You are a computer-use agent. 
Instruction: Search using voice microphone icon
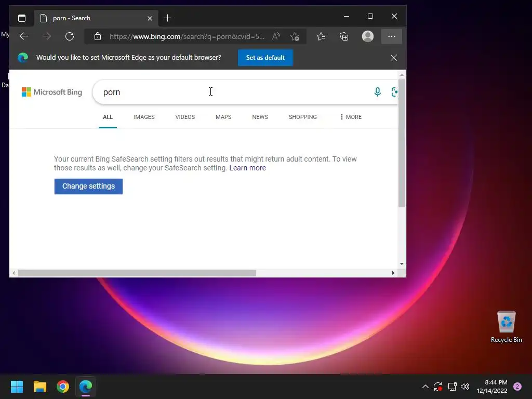[x=377, y=92]
